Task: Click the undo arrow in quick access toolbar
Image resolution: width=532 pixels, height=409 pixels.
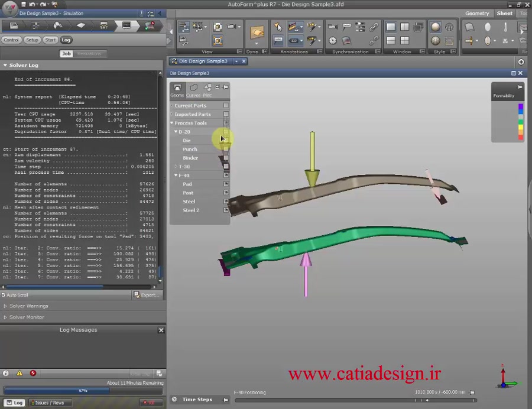Action: tap(33, 4)
